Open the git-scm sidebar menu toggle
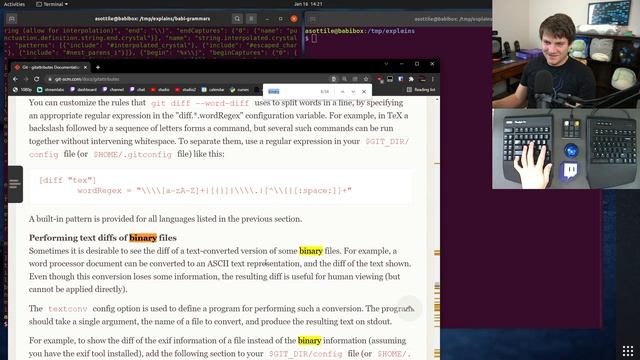The image size is (640, 360). coord(15,184)
